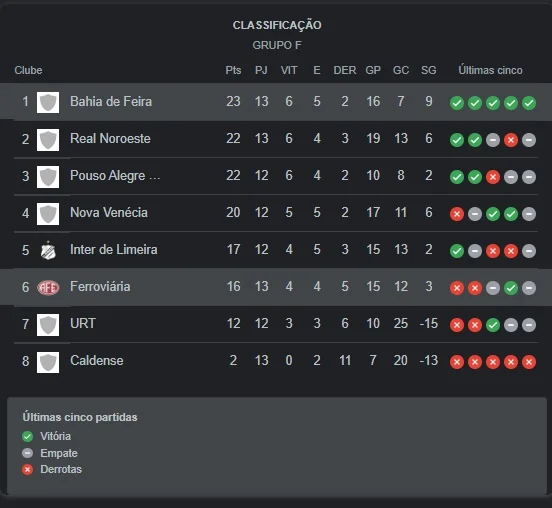Click the Empate legend gray icon
The image size is (552, 508).
(27, 453)
